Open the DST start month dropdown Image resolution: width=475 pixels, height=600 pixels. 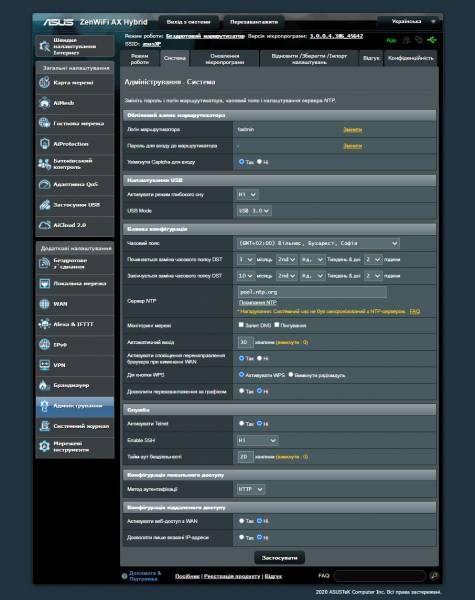point(245,260)
